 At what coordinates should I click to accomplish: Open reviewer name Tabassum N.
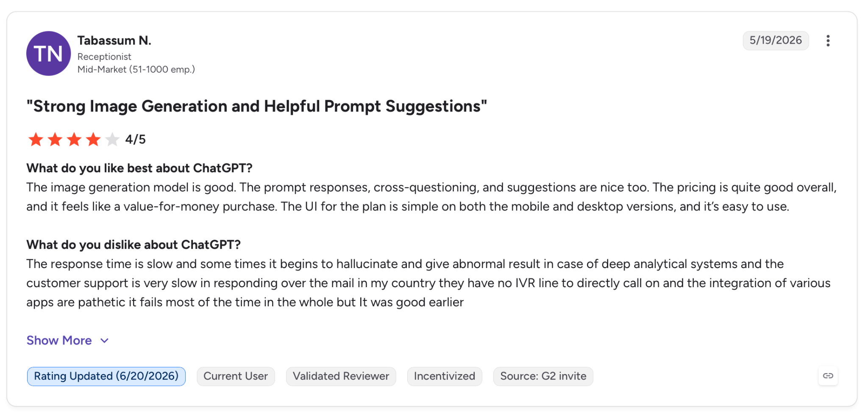114,40
